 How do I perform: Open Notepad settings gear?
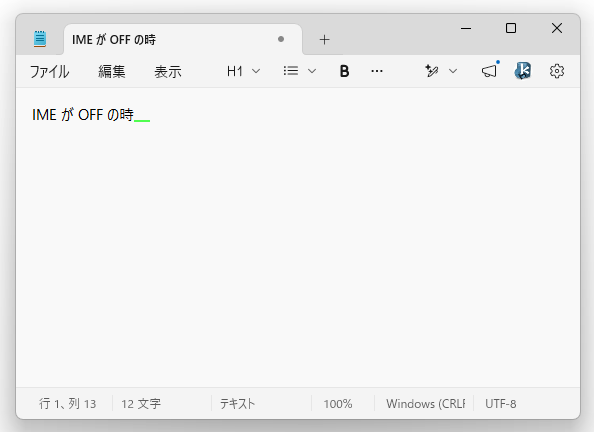pyautogui.click(x=556, y=71)
